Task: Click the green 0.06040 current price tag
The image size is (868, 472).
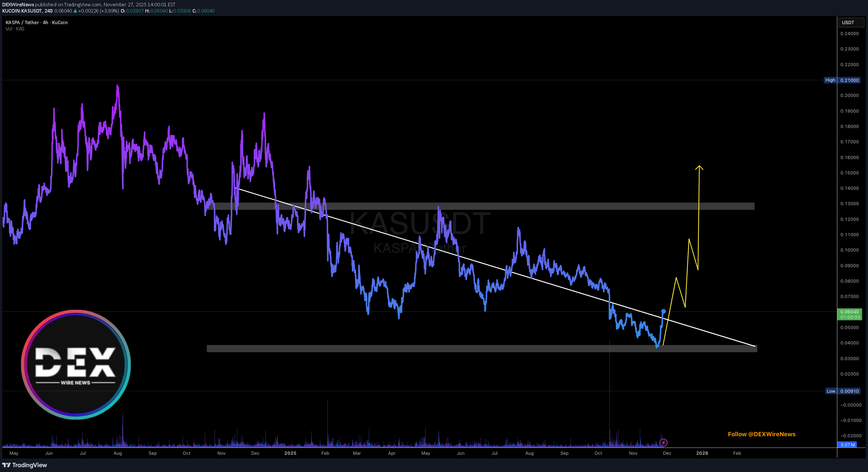Action: [x=849, y=314]
